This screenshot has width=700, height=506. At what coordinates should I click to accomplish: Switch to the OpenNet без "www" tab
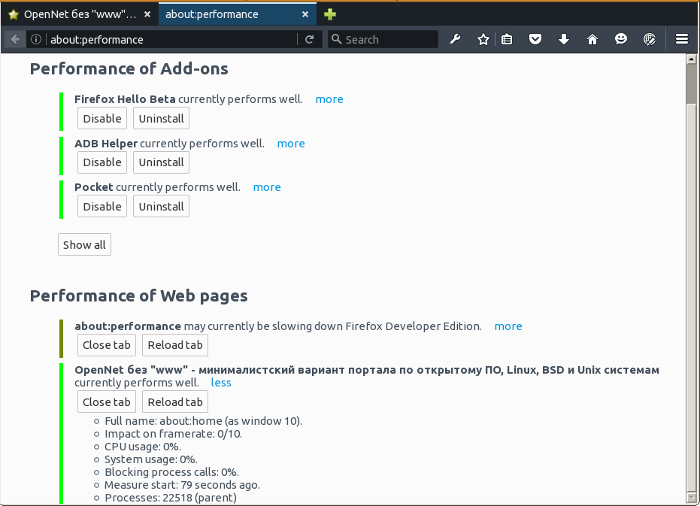coord(80,14)
